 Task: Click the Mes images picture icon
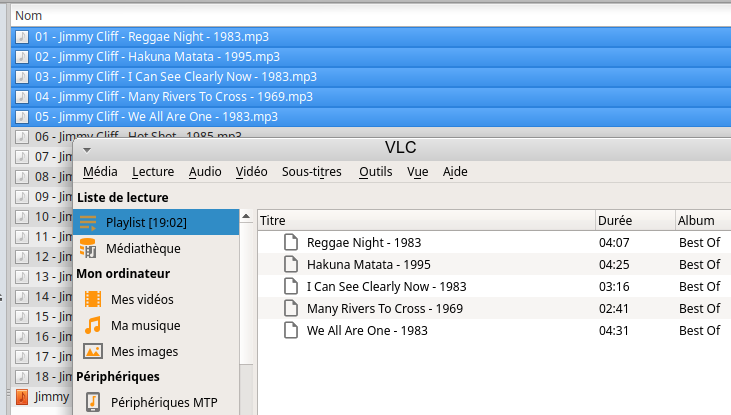point(93,351)
